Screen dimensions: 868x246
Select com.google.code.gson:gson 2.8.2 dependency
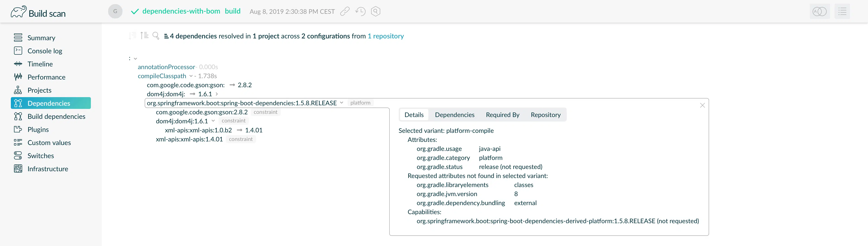coord(199,85)
